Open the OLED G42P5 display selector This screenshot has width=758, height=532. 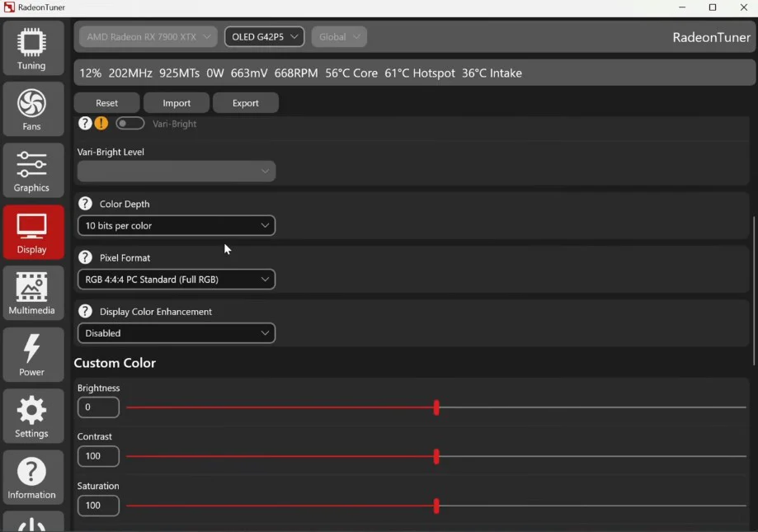tap(264, 37)
